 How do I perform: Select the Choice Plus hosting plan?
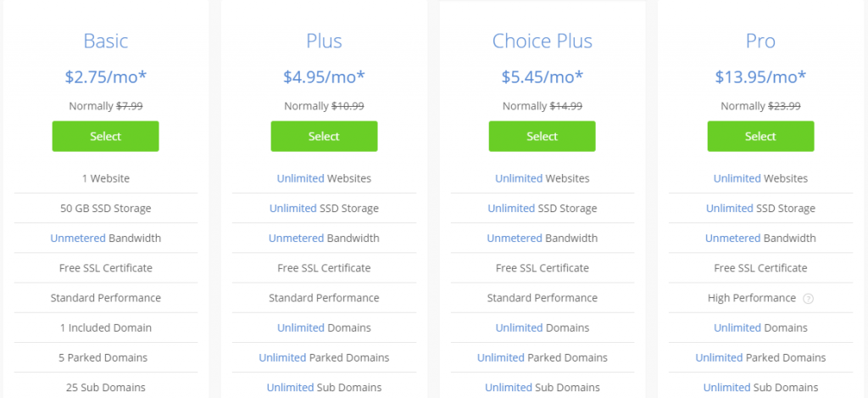click(x=542, y=137)
